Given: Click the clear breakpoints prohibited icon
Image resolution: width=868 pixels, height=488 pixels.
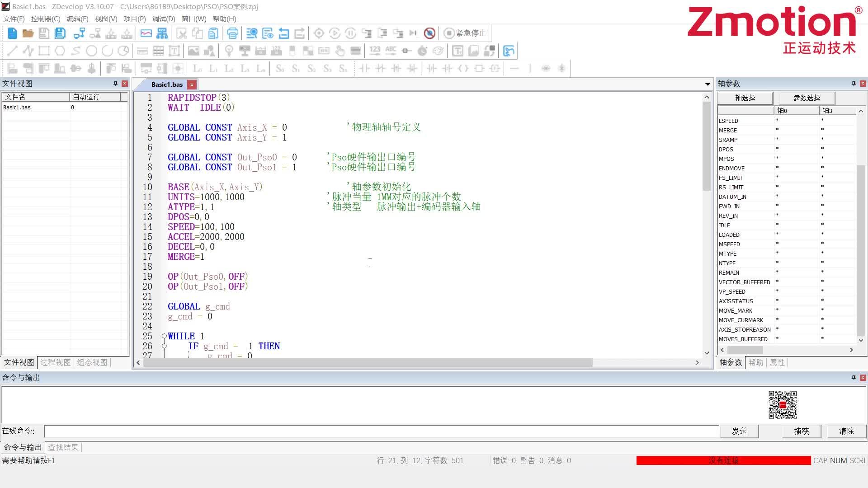Looking at the screenshot, I should click(x=429, y=33).
